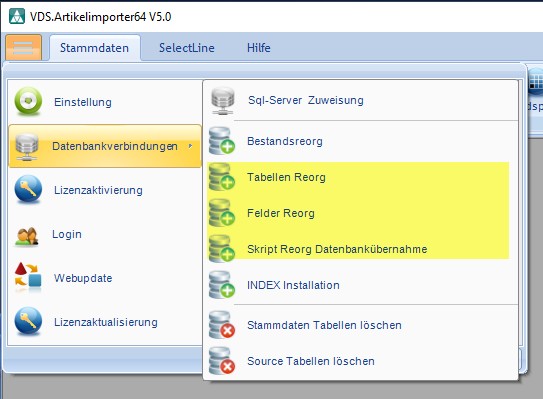Select Tabellen Reorg menu entry
543x399 pixels.
358,177
